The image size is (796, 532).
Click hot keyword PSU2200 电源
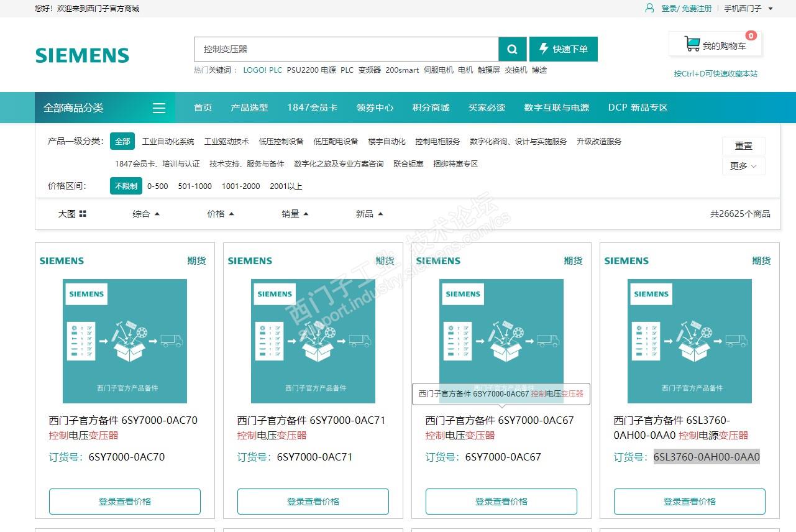coord(311,70)
